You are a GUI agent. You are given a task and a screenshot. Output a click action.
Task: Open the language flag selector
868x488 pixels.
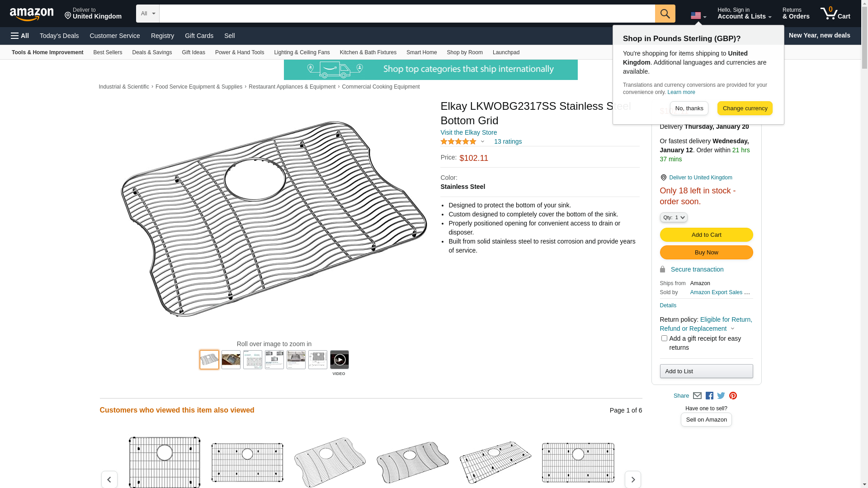click(698, 16)
